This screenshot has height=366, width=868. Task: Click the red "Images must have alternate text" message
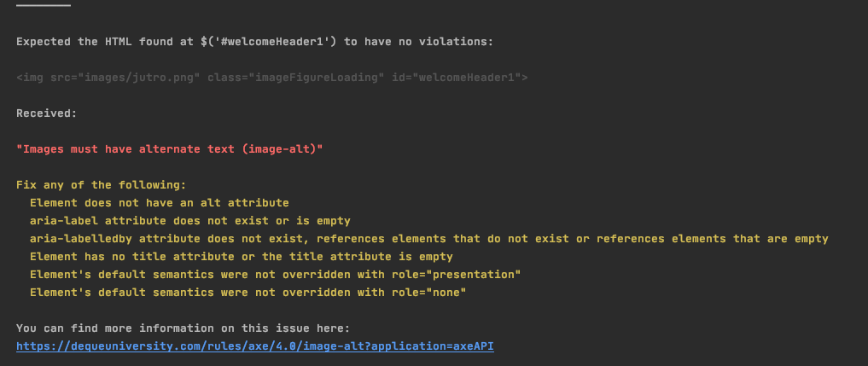[x=169, y=149]
